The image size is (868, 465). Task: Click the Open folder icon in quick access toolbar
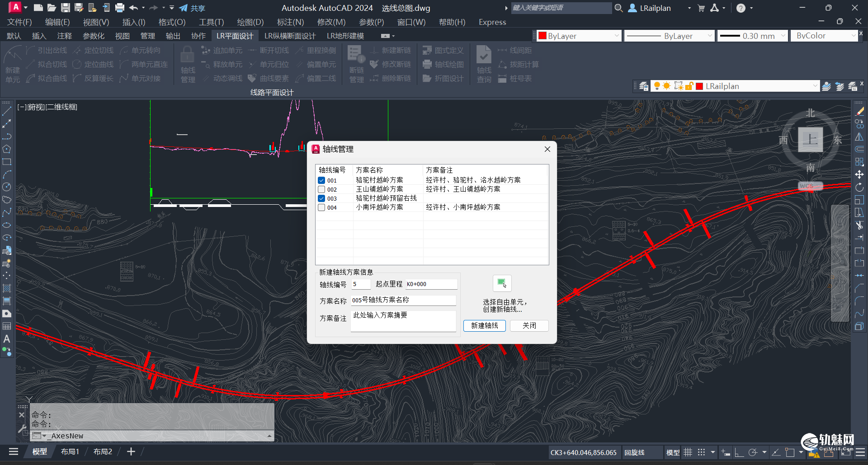click(52, 8)
